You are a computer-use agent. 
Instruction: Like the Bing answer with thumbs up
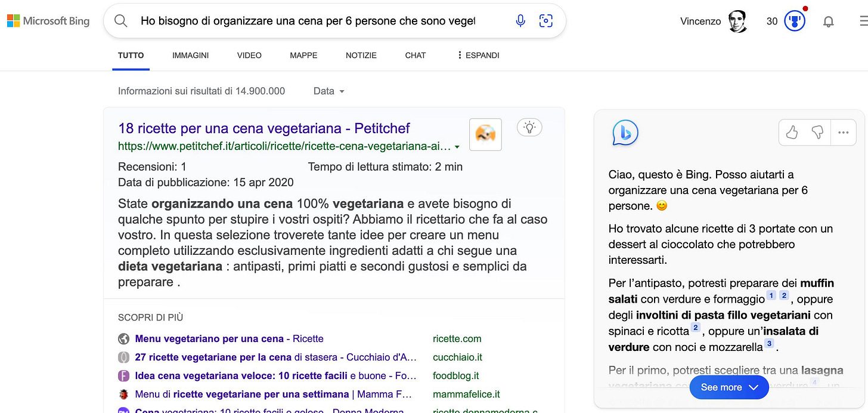click(x=792, y=132)
